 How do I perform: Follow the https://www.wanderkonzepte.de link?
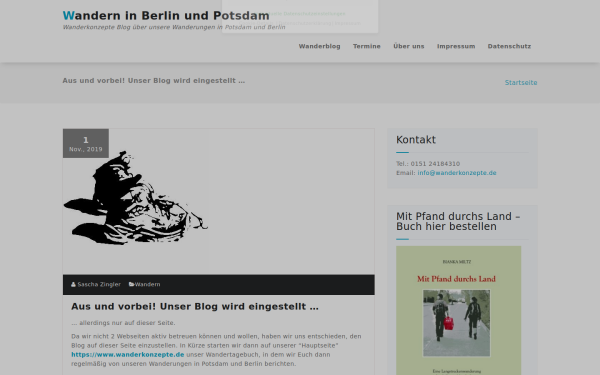(128, 355)
